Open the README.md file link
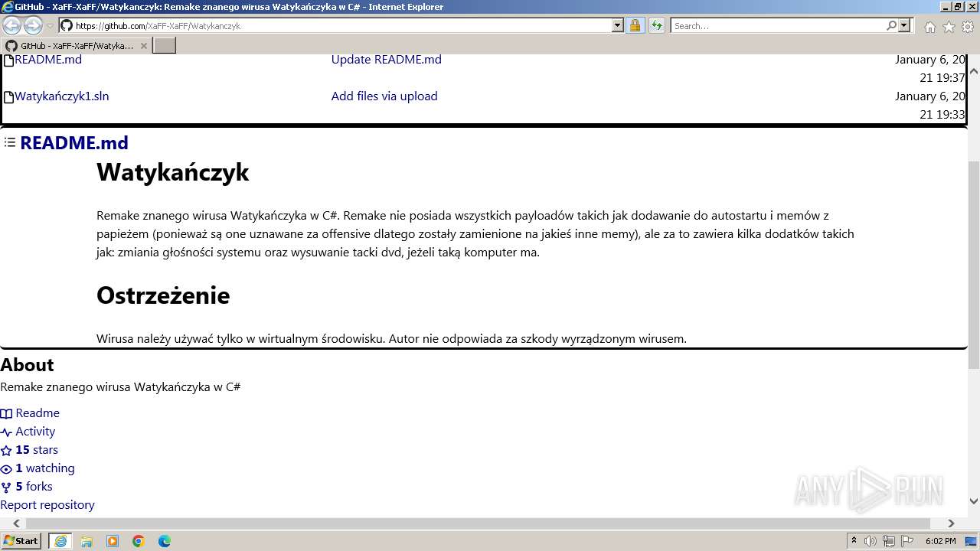This screenshot has width=980, height=551. click(x=48, y=60)
